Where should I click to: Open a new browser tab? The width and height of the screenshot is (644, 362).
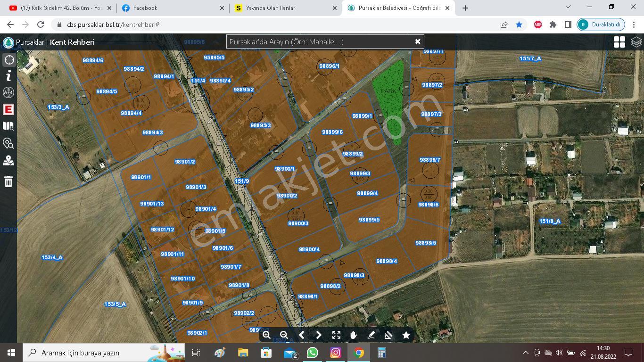coord(465,8)
